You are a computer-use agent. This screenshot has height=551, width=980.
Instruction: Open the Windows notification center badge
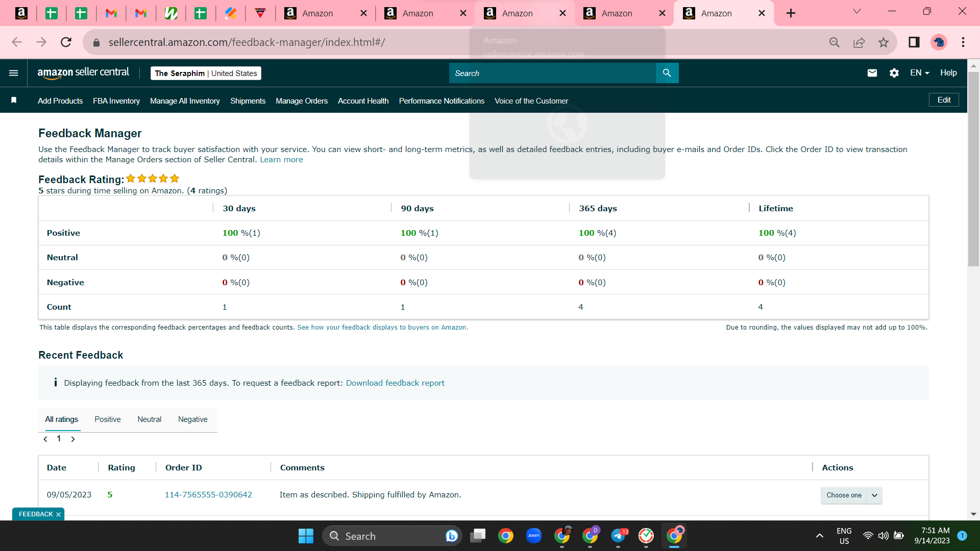(962, 536)
